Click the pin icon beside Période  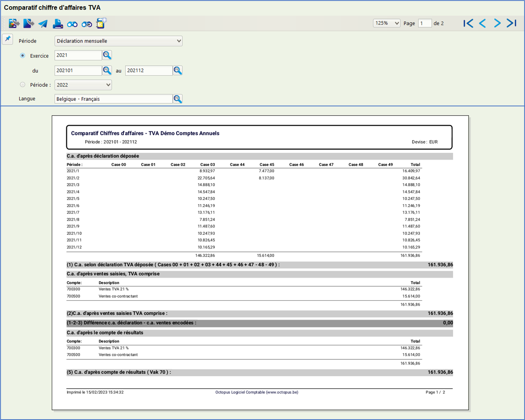[8, 39]
